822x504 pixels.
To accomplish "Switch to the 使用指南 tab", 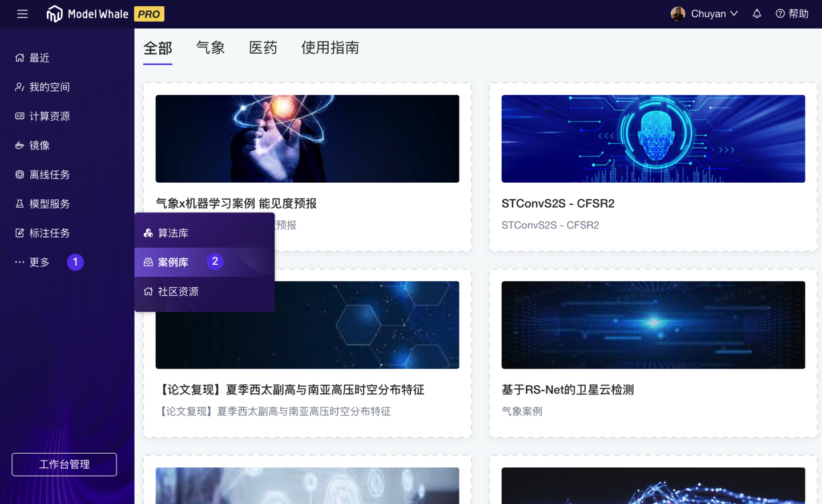I will (x=330, y=47).
